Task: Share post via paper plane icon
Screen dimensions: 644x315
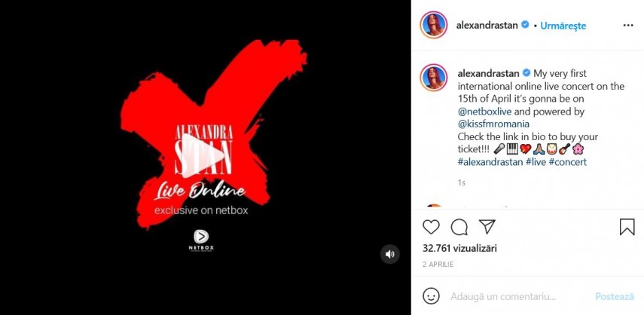Action: tap(487, 226)
